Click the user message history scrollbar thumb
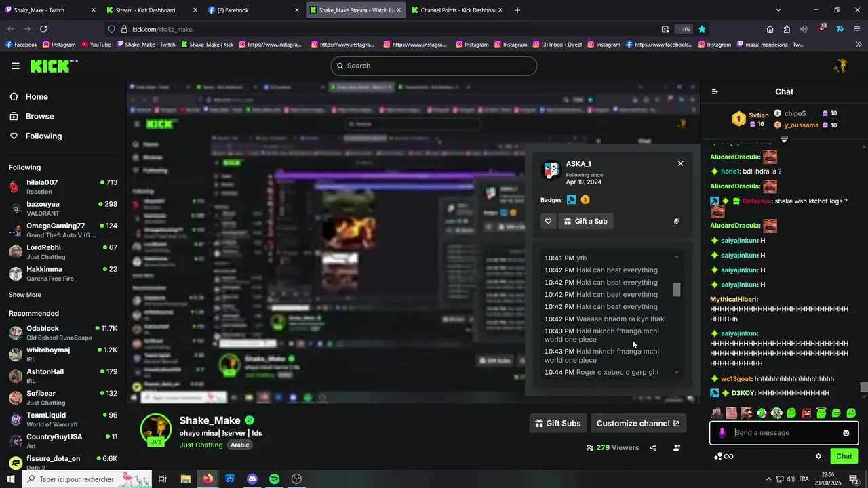The width and height of the screenshot is (868, 488). click(676, 289)
